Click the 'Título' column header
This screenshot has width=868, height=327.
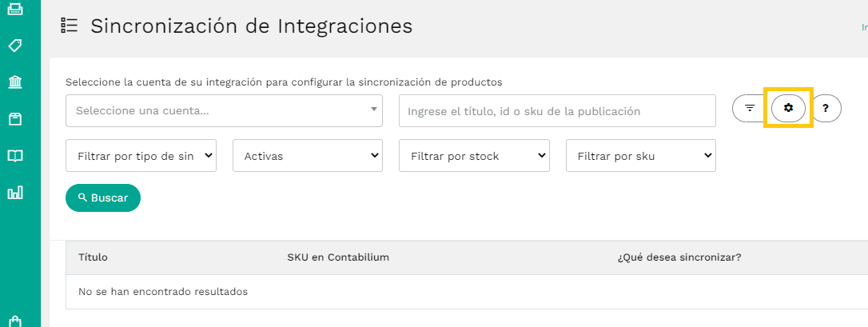point(93,257)
